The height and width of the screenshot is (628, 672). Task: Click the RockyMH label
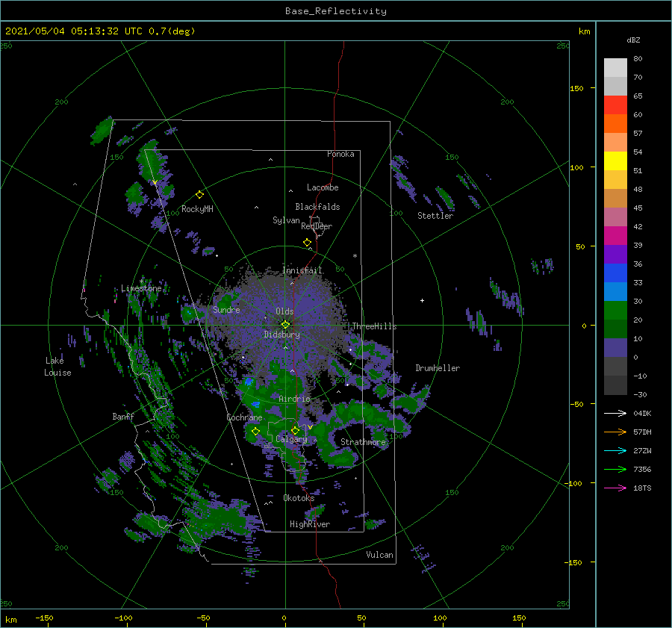click(x=197, y=209)
